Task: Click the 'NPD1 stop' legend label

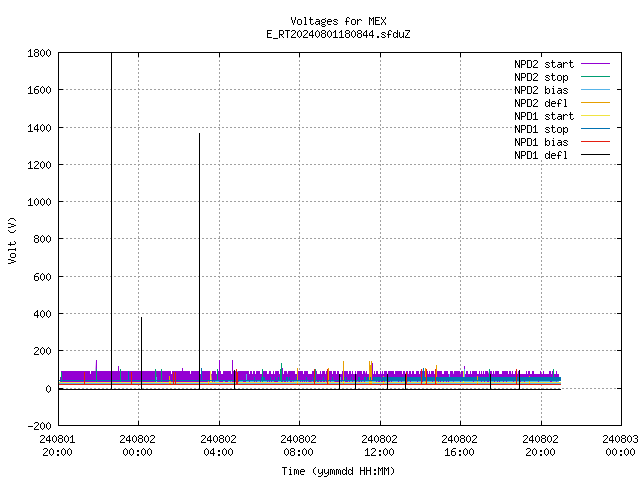Action: coord(541,129)
